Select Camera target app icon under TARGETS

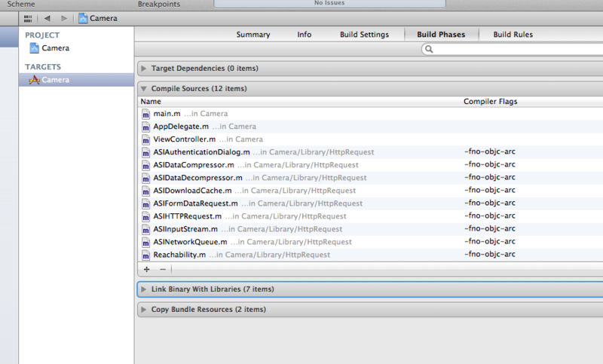click(34, 80)
